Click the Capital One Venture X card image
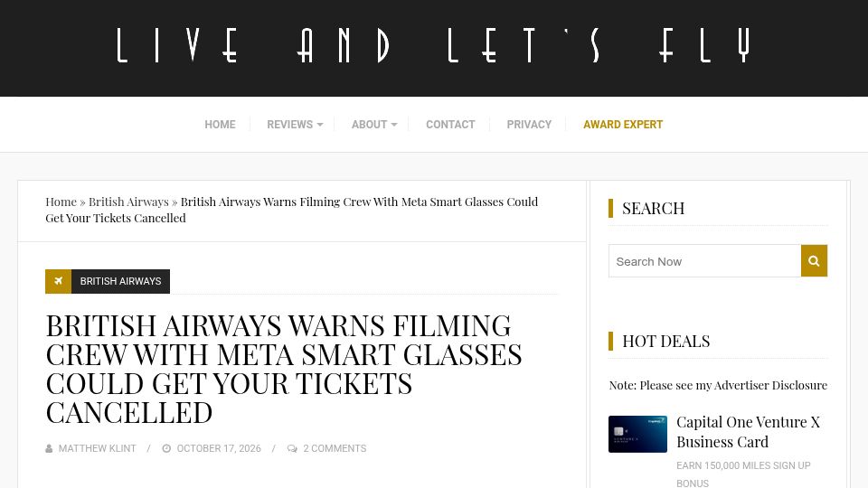The image size is (868, 488). pyautogui.click(x=637, y=435)
